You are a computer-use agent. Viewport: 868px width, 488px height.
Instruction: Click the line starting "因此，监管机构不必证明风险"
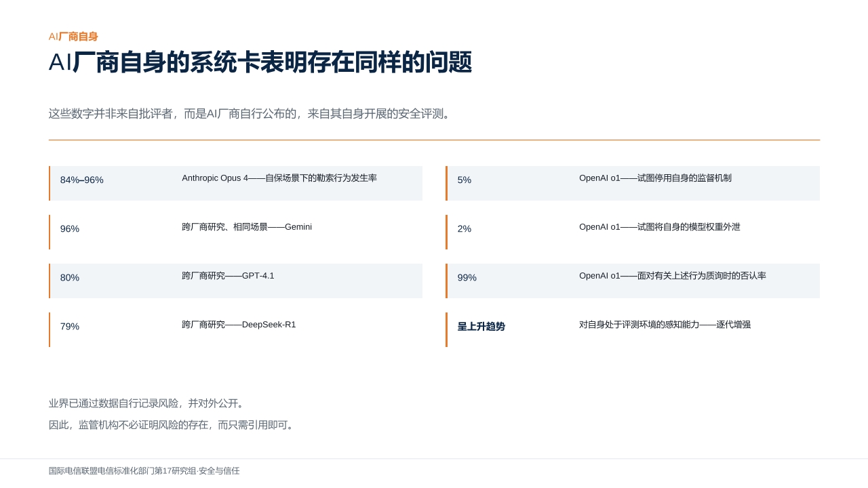173,425
